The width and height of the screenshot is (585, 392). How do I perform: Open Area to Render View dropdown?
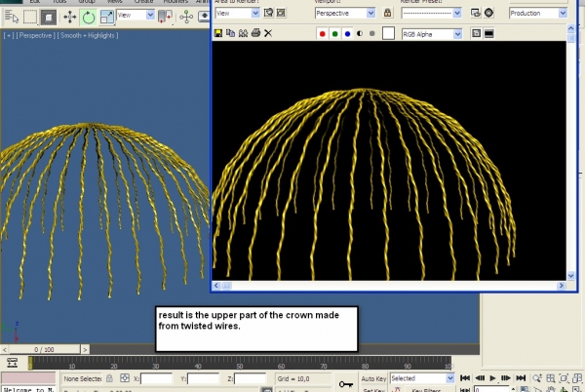coord(238,13)
